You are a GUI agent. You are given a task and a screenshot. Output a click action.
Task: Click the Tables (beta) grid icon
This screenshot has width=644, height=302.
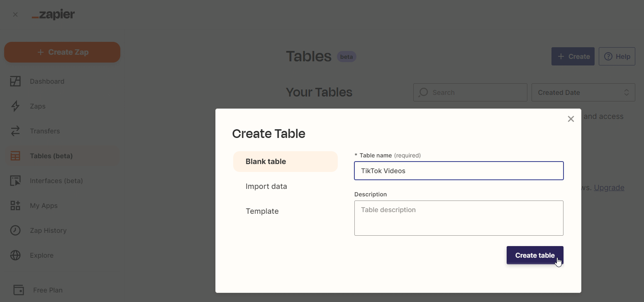(x=15, y=156)
